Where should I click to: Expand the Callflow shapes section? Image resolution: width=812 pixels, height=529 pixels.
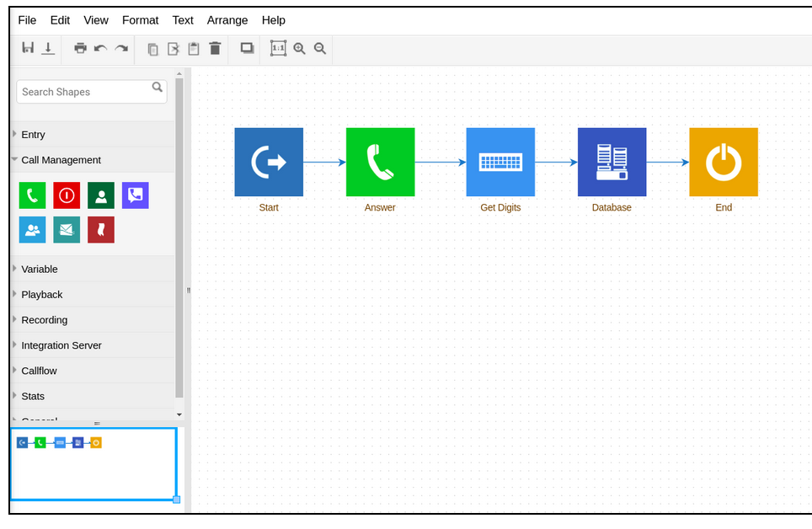[92, 371]
